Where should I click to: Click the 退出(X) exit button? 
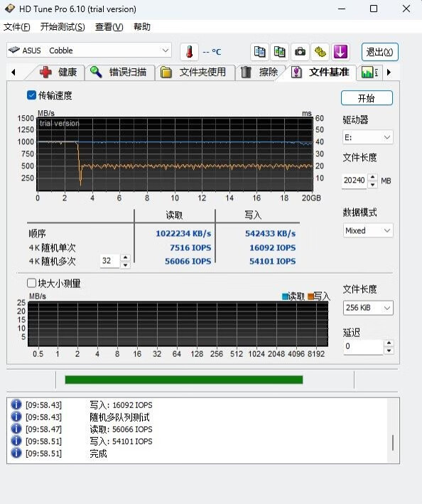coord(379,52)
